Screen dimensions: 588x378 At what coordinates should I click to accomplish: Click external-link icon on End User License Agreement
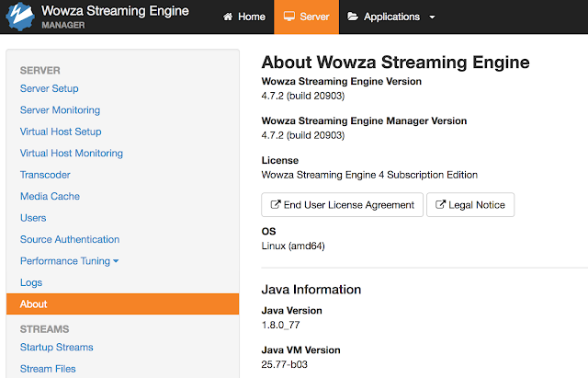pos(276,204)
